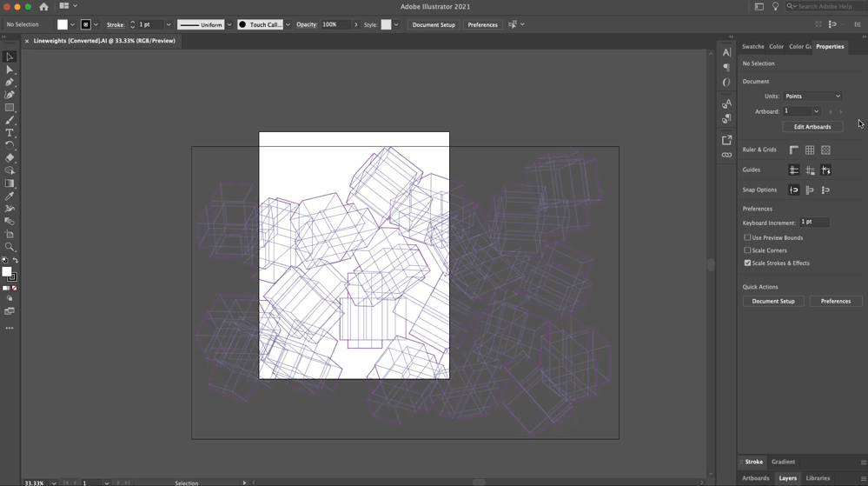Select the Direct Selection tool
868x486 pixels.
point(10,70)
